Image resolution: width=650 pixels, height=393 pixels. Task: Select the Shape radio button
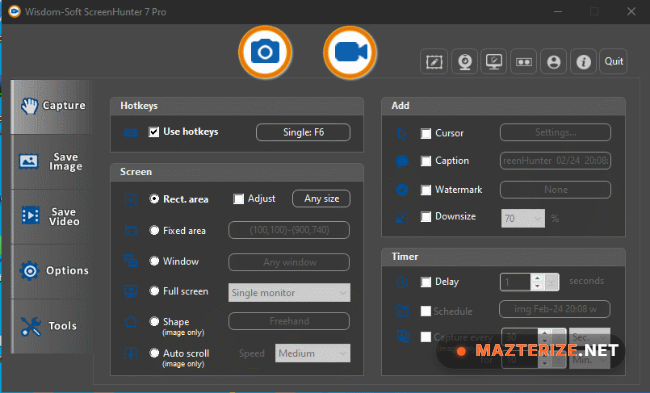click(x=154, y=321)
